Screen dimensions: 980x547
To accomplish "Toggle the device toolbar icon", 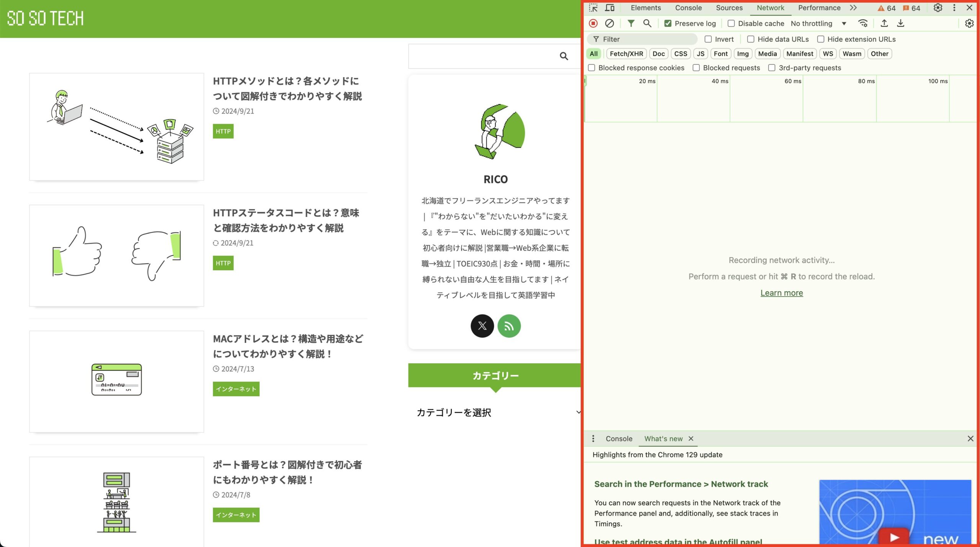I will point(610,8).
